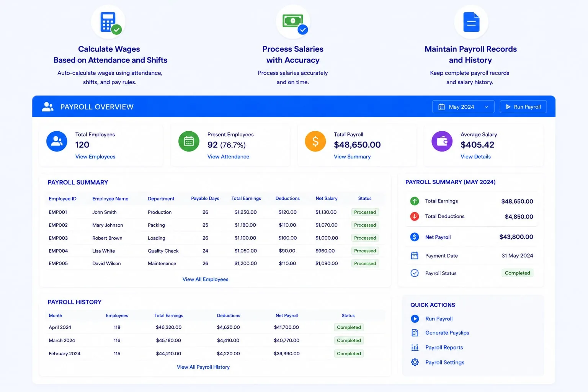Click Robert Brown's Processed status badge

(x=365, y=238)
